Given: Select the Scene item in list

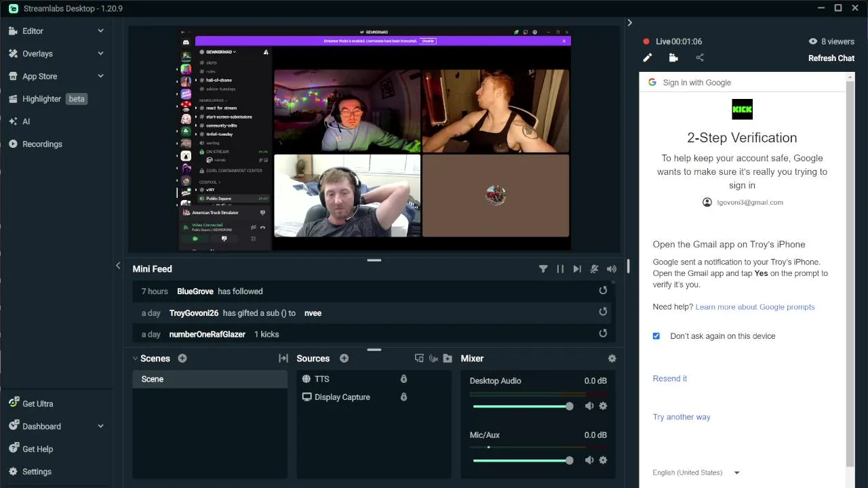Looking at the screenshot, I should point(210,379).
